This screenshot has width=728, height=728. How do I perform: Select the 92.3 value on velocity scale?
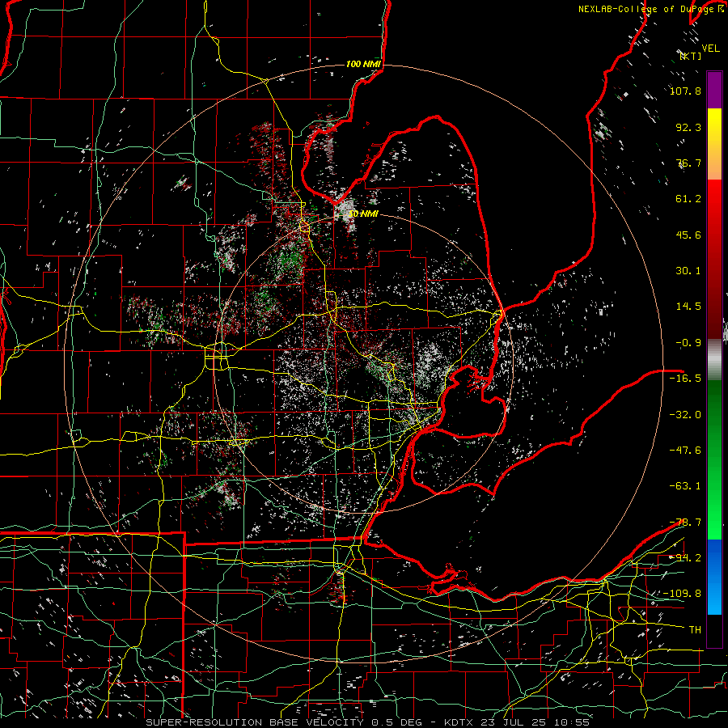(x=688, y=127)
